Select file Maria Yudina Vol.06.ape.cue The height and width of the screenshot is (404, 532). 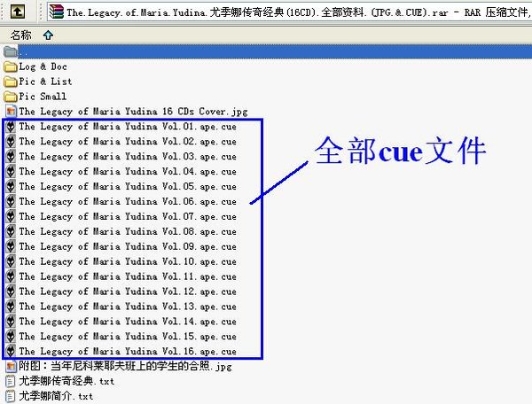click(128, 202)
